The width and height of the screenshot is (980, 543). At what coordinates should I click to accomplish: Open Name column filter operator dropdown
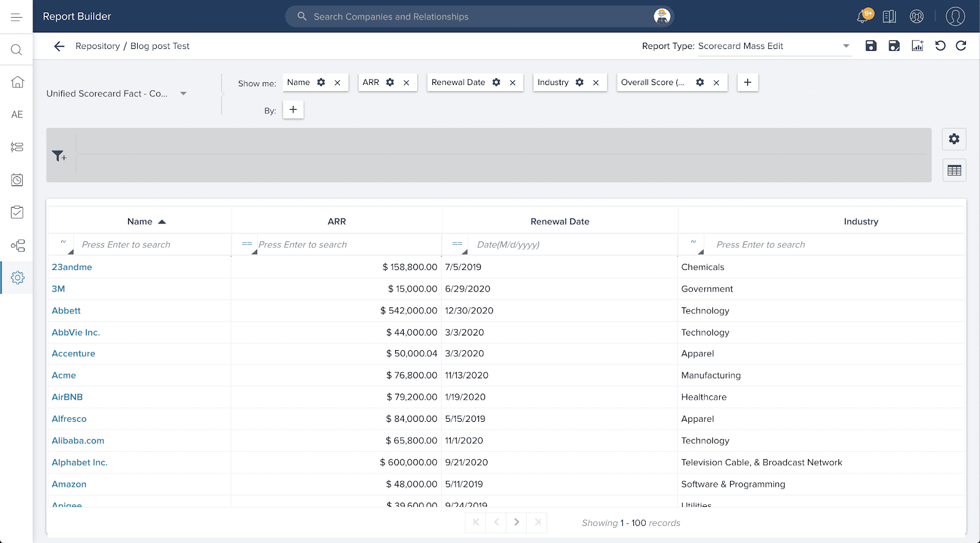(63, 244)
